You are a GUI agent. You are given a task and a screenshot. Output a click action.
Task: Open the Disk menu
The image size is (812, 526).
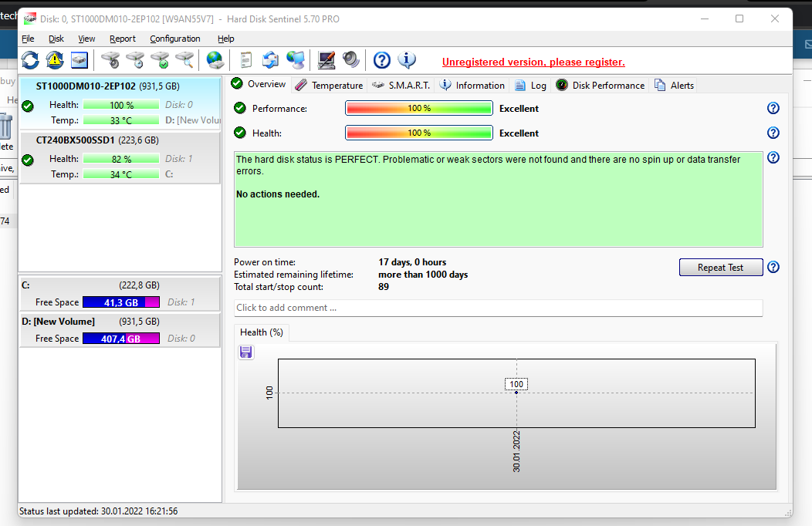click(56, 39)
